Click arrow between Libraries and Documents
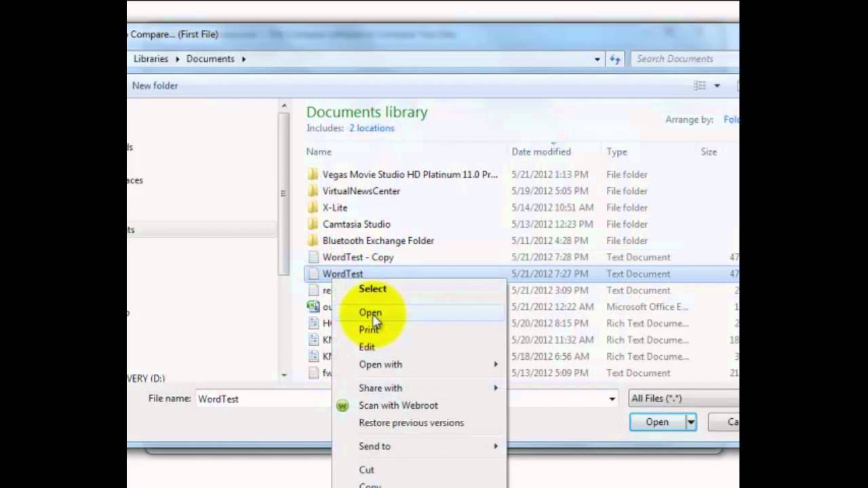The image size is (868, 488). 178,59
